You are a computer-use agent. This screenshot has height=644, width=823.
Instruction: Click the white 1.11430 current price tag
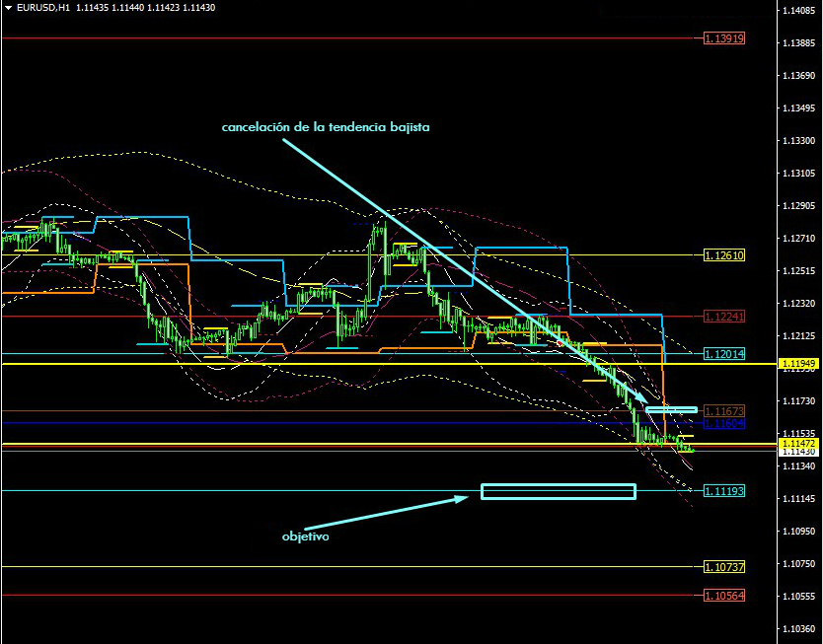(797, 452)
